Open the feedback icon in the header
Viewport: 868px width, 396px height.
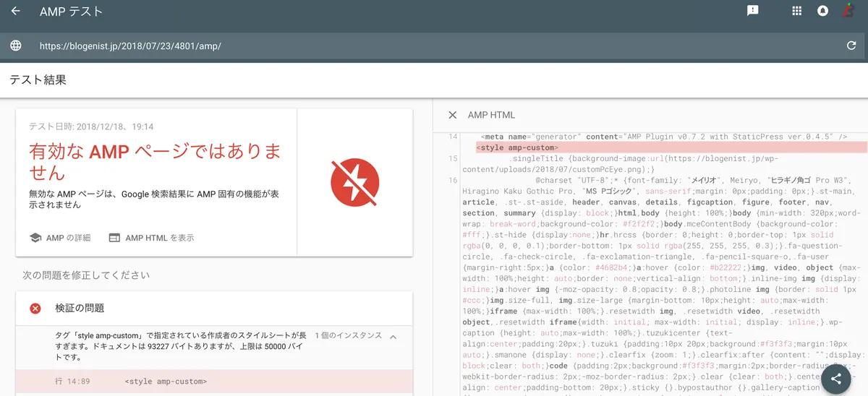(x=753, y=11)
